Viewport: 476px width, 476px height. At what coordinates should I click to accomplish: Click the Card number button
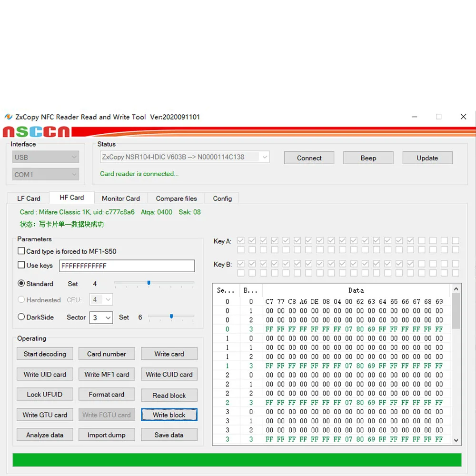[107, 354]
